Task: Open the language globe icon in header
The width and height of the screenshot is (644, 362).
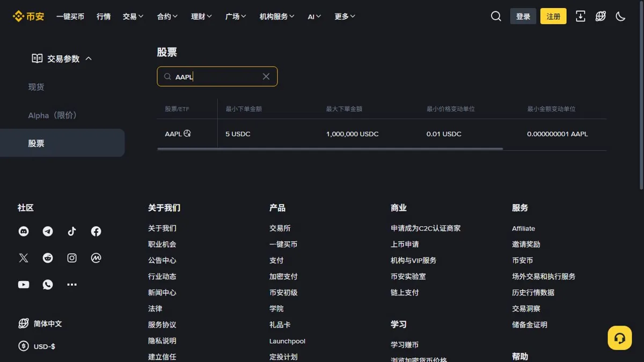Action: pyautogui.click(x=601, y=17)
